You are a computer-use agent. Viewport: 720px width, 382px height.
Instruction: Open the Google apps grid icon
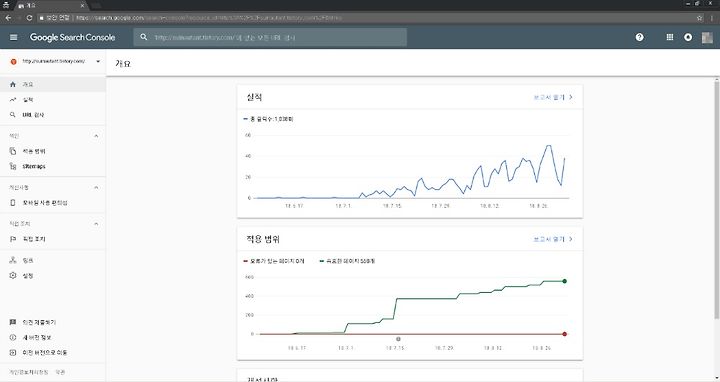(669, 37)
